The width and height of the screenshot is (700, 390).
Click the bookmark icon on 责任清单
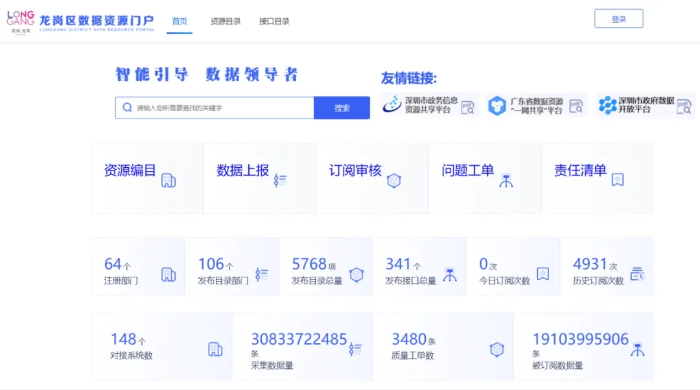[x=617, y=180]
